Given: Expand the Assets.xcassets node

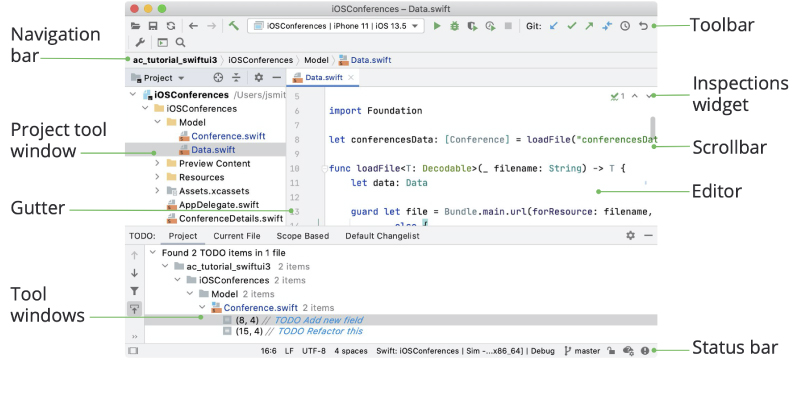Looking at the screenshot, I should pos(158,191).
